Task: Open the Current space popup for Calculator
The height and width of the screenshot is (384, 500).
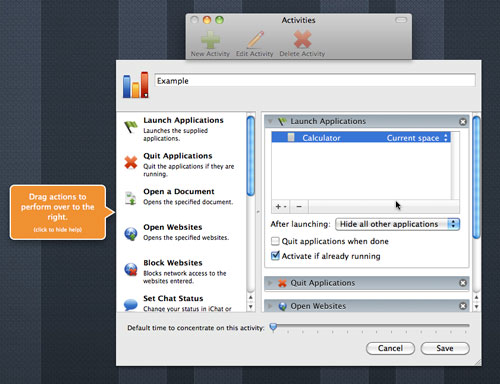Action: pyautogui.click(x=417, y=138)
